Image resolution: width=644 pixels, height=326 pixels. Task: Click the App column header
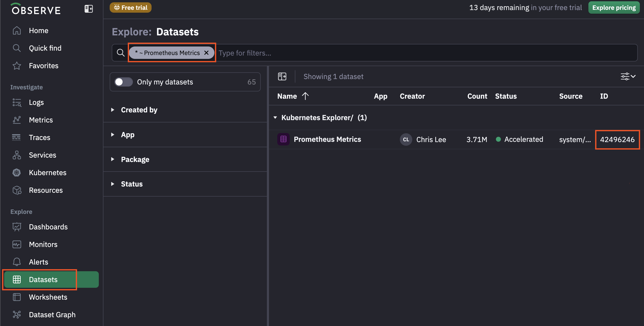[381, 96]
